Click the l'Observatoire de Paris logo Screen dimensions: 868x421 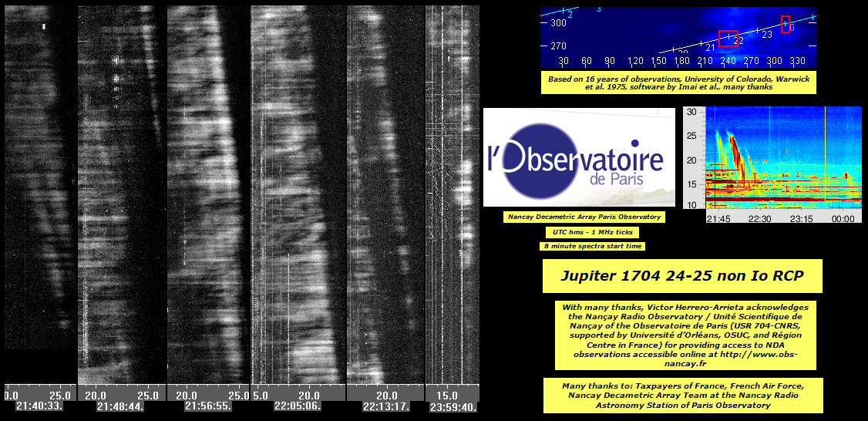click(579, 157)
